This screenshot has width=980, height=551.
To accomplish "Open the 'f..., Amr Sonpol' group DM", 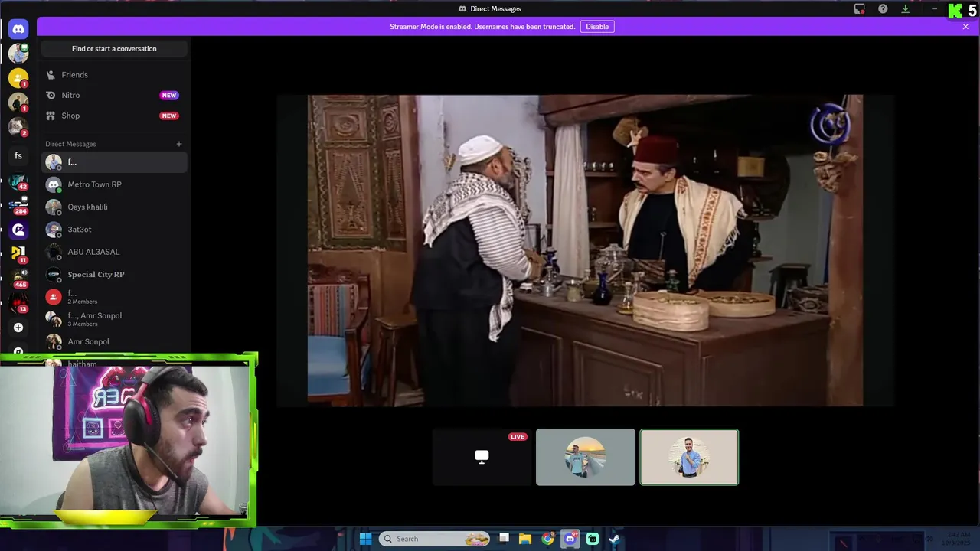I will click(114, 319).
